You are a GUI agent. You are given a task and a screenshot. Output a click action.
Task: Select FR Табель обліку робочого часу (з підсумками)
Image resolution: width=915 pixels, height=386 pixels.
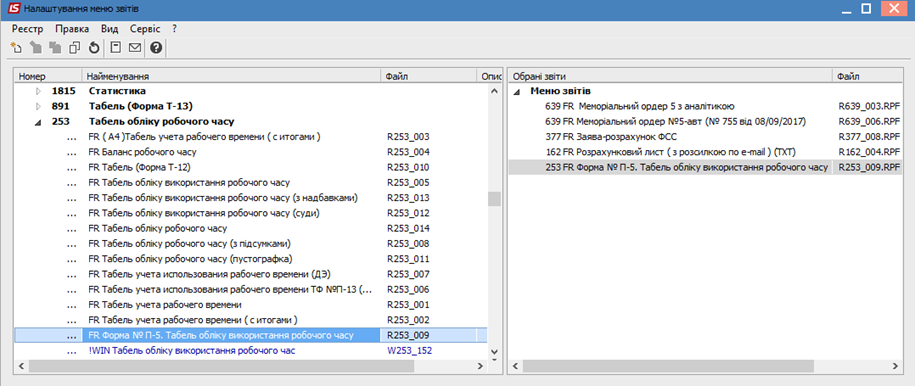(x=251, y=244)
